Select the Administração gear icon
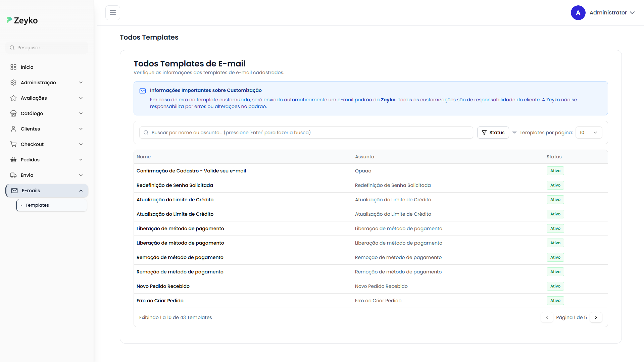The width and height of the screenshot is (644, 362). coord(13,82)
